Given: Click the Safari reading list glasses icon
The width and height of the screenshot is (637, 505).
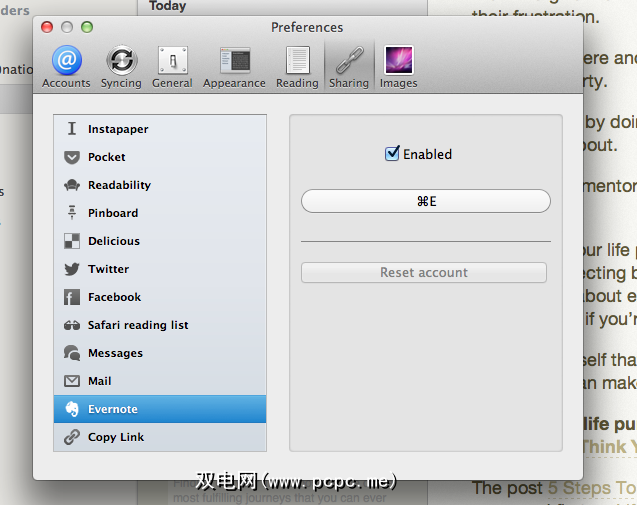Looking at the screenshot, I should (72, 325).
